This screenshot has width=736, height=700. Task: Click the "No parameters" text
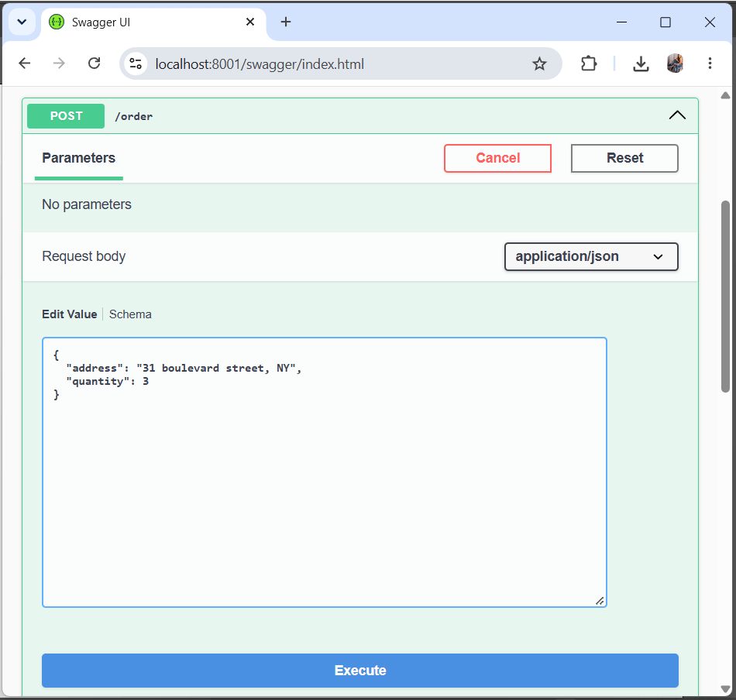coord(87,204)
